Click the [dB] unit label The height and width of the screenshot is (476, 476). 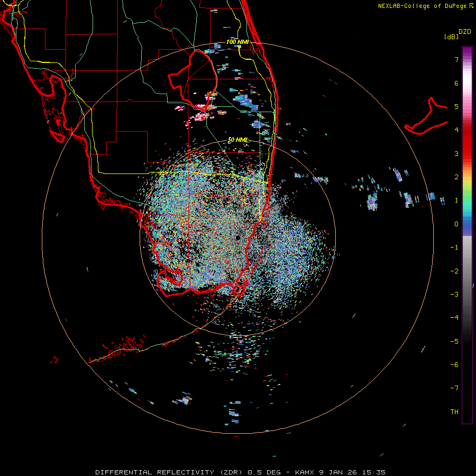(451, 36)
